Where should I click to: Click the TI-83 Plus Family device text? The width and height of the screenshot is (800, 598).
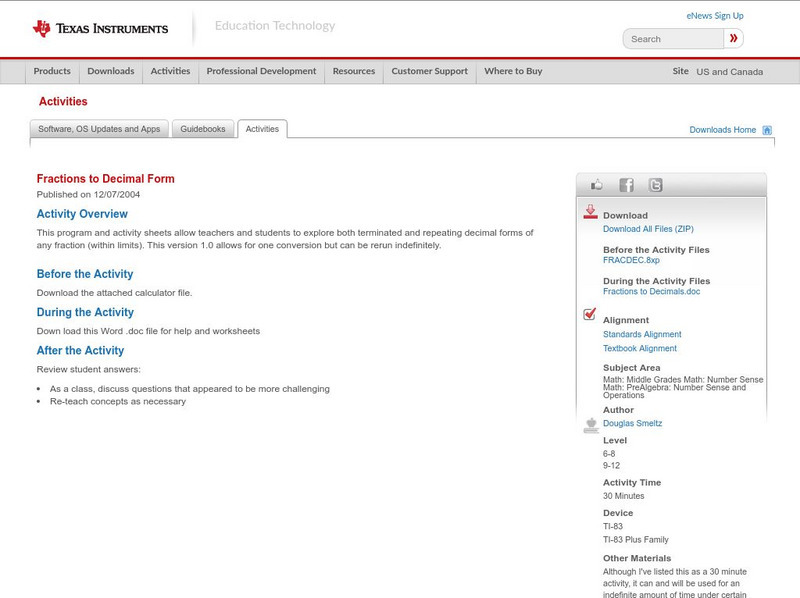tap(636, 540)
